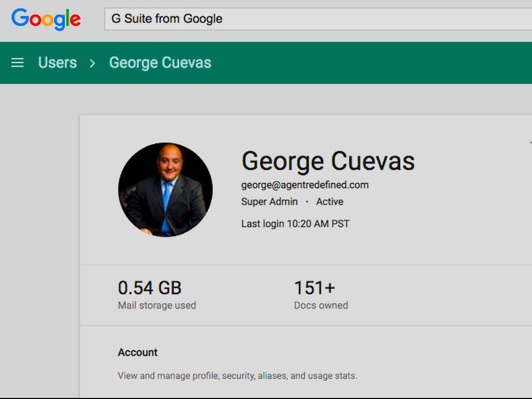
Task: Click the Super Admin role label
Action: (x=270, y=202)
